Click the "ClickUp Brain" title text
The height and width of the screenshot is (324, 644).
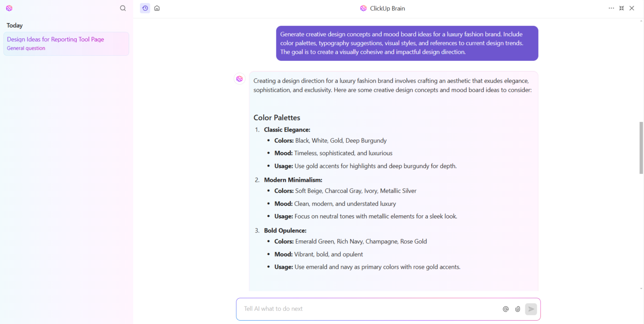(387, 8)
